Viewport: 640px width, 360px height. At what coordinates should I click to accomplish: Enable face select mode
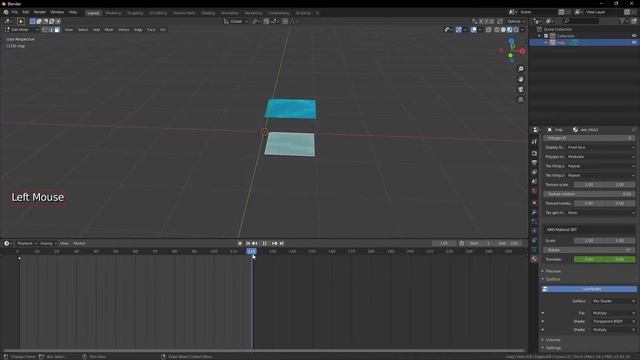[57, 30]
